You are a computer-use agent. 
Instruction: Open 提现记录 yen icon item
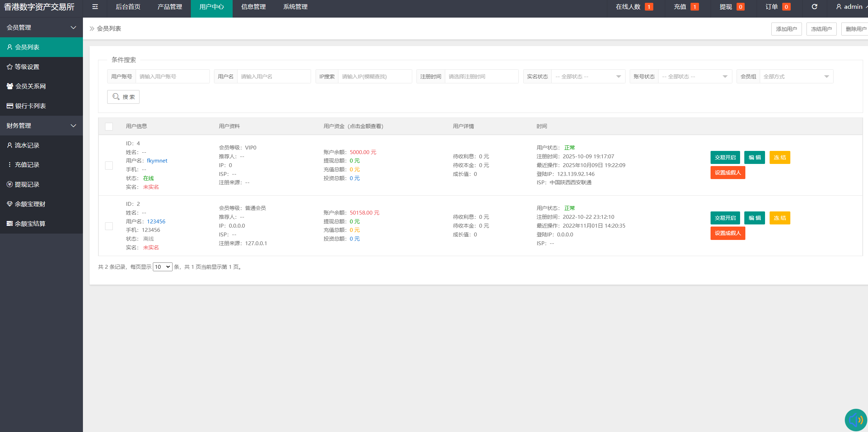[27, 184]
